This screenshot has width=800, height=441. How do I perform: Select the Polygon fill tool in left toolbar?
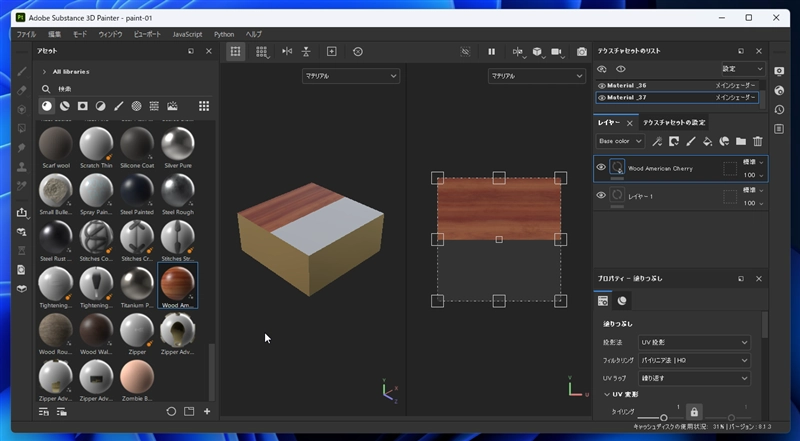(x=21, y=128)
